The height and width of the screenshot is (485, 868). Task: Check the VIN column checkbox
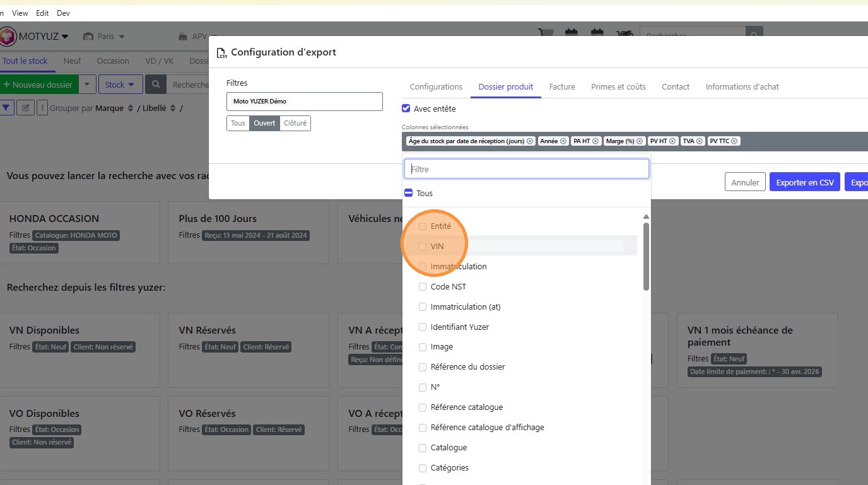coord(423,247)
